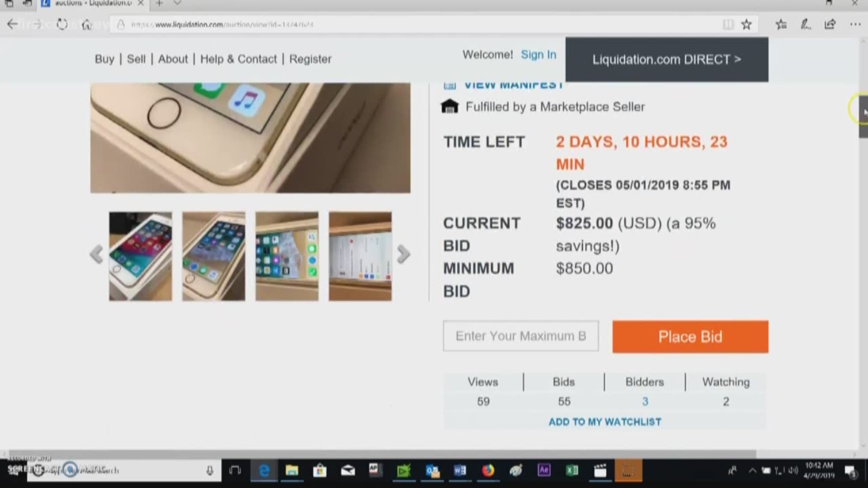Click the browser back navigation icon

(13, 25)
